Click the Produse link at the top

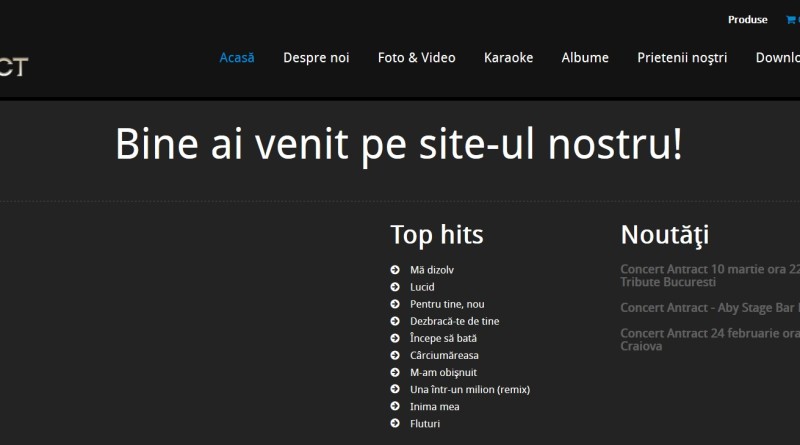pyautogui.click(x=748, y=20)
